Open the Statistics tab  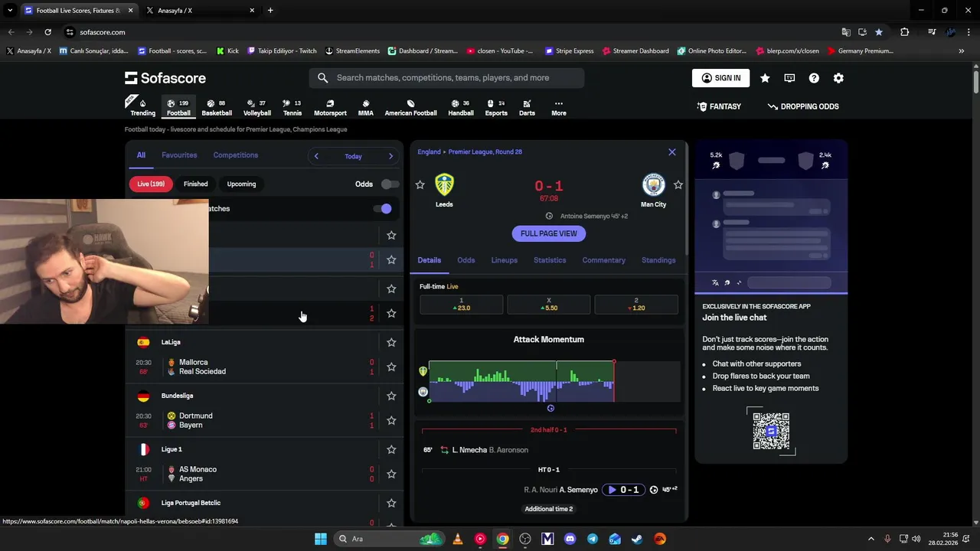[x=550, y=260]
